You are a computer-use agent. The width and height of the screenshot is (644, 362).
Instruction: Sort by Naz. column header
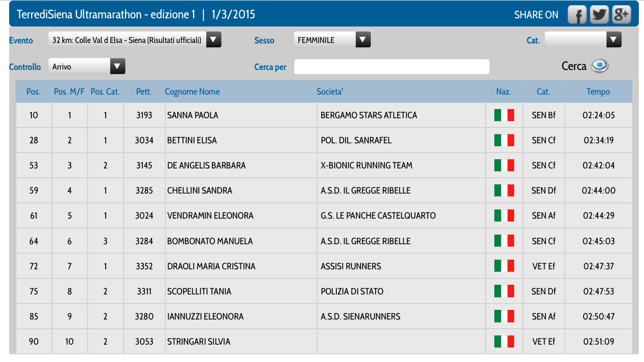coord(504,92)
